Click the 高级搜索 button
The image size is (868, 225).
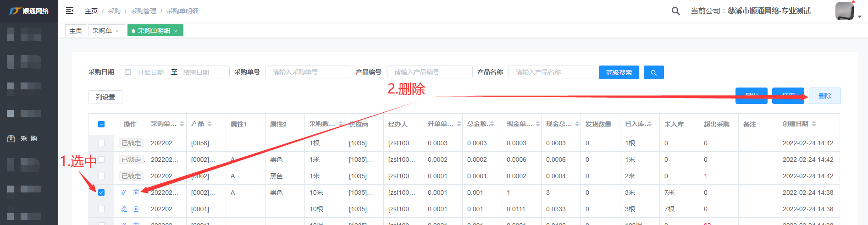click(619, 72)
